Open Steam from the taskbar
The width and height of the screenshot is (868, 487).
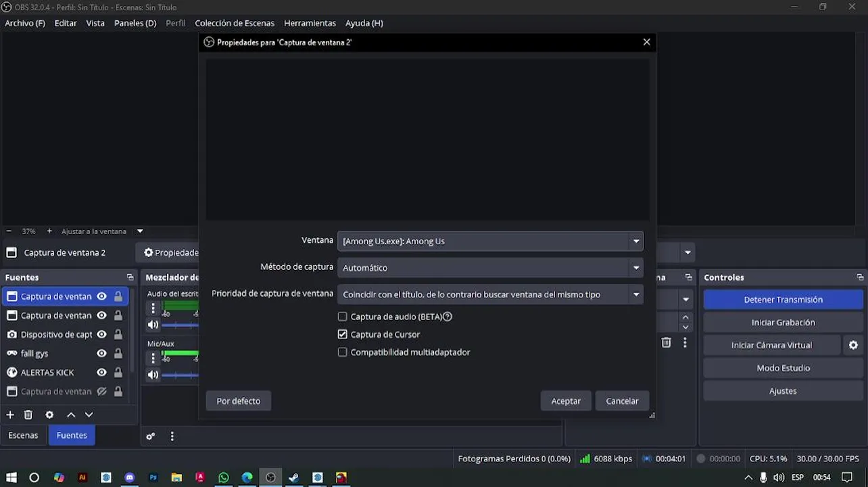(x=294, y=478)
